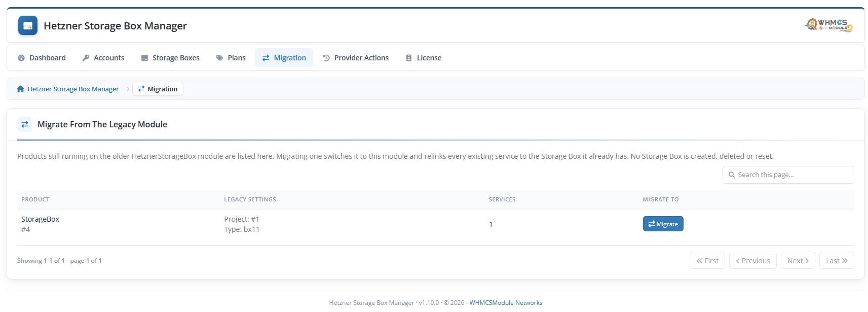
Task: Go to Previous page
Action: 753,260
